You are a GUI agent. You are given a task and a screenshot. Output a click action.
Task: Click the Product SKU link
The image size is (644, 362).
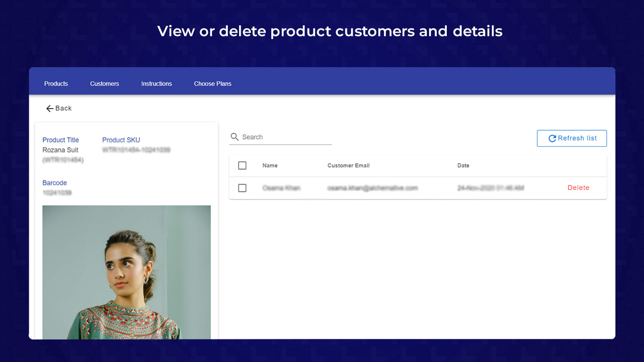click(121, 140)
